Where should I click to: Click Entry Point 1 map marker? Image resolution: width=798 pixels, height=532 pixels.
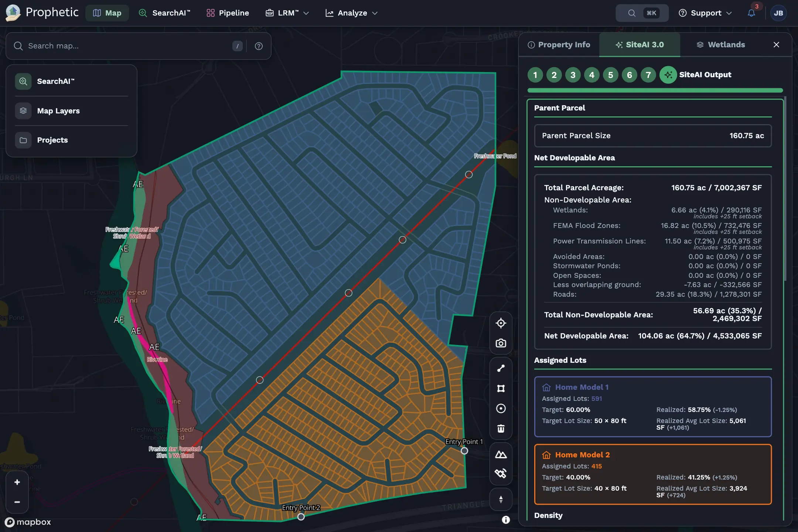[x=464, y=451]
